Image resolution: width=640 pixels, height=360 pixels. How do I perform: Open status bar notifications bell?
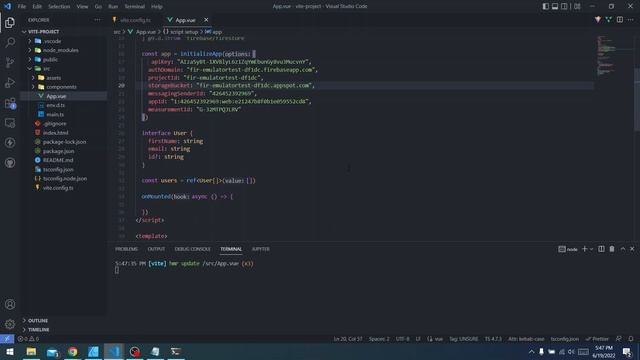[x=631, y=339]
